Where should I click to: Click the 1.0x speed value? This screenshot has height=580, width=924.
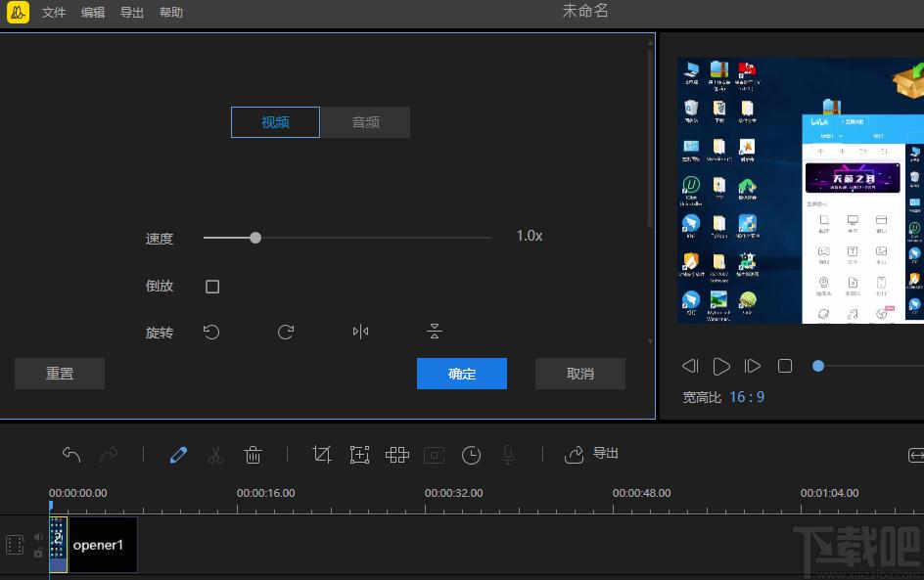click(x=530, y=236)
